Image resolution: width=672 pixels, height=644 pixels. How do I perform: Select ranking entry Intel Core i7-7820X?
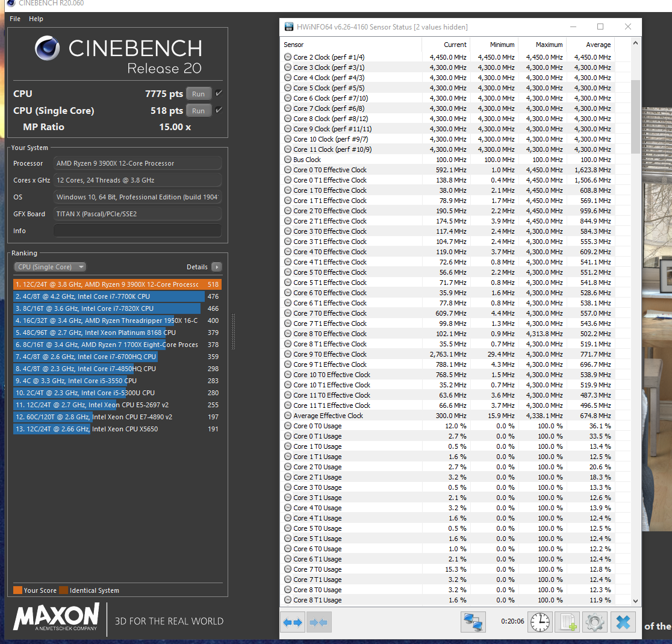[x=117, y=308]
